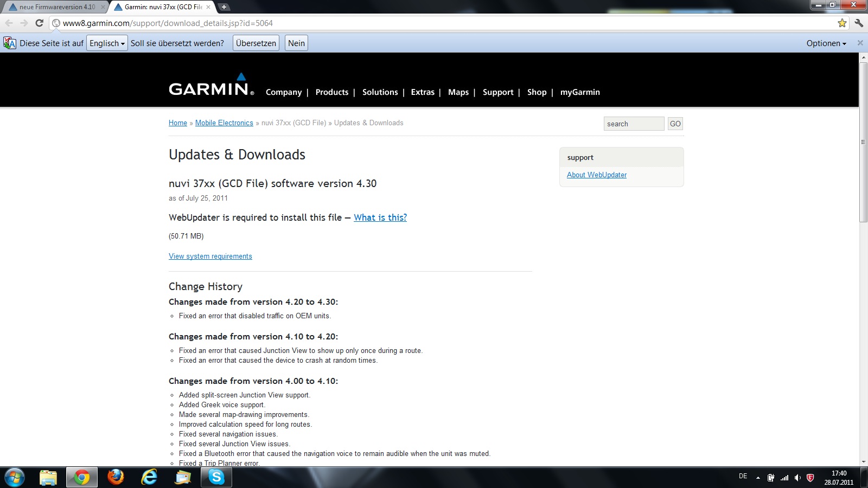The image size is (868, 488).
Task: Click the Übersetzen button
Action: [x=256, y=43]
